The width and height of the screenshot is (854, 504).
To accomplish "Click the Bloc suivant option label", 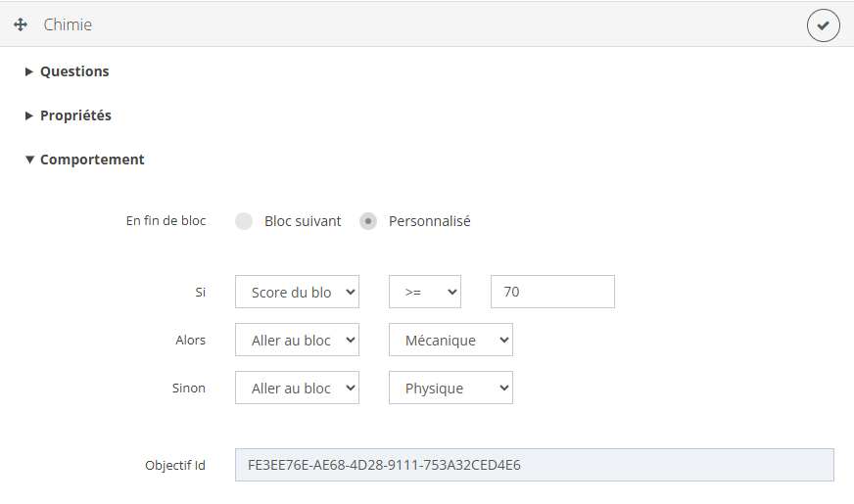I will coord(303,221).
